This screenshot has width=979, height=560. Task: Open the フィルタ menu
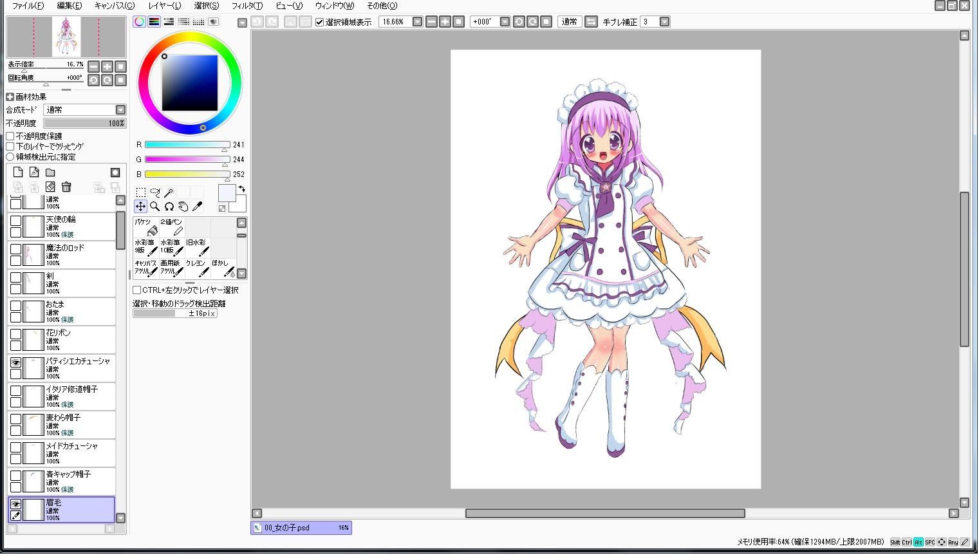point(247,6)
